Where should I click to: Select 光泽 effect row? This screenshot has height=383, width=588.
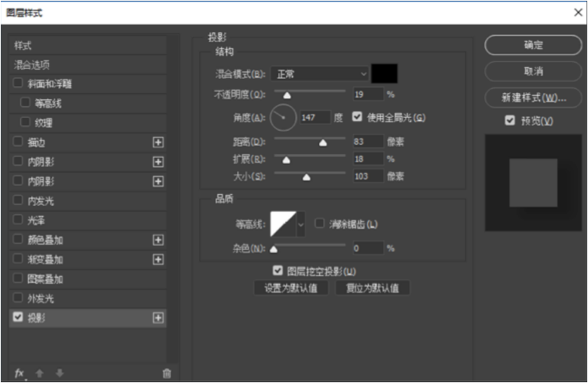tap(87, 220)
